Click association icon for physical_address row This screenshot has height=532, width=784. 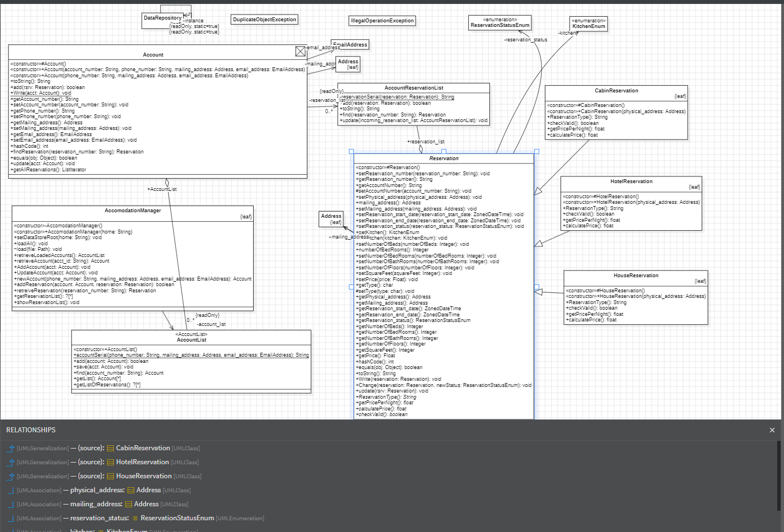coord(11,490)
